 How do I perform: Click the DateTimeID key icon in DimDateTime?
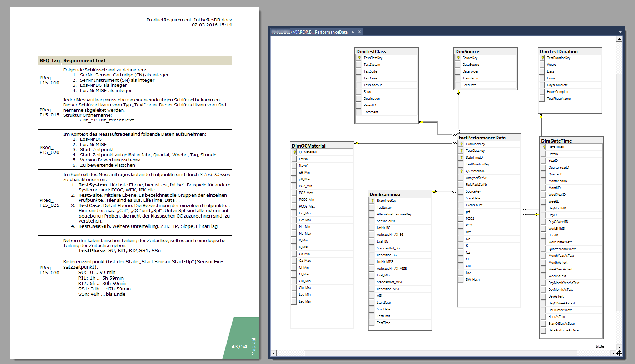[544, 147]
